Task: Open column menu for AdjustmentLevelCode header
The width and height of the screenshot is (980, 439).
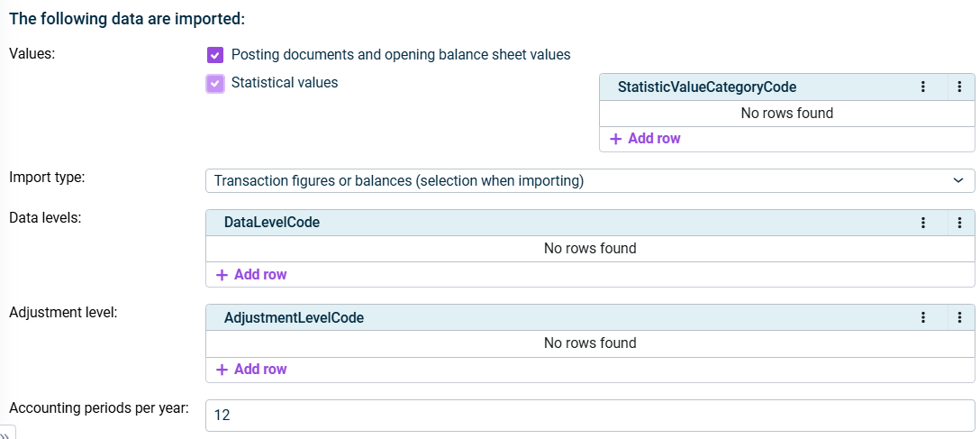Action: (x=922, y=317)
